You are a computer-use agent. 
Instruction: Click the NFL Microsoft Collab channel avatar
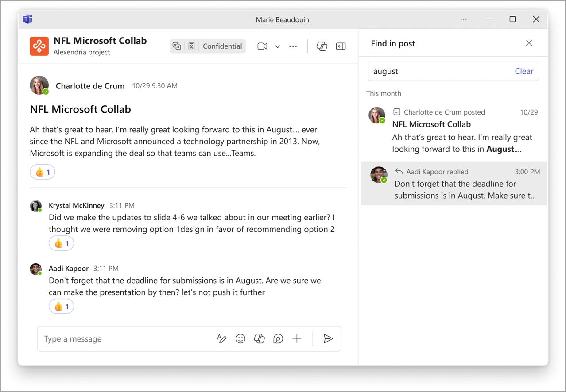pyautogui.click(x=39, y=46)
